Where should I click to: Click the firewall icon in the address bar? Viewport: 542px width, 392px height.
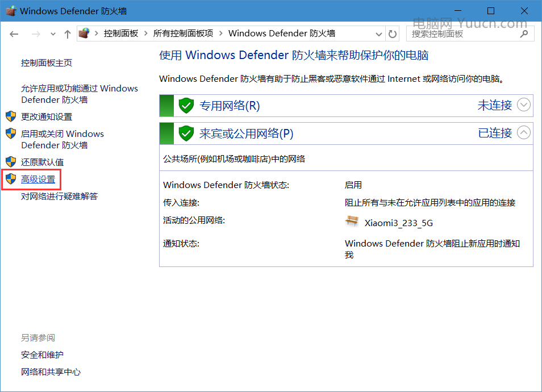click(84, 33)
